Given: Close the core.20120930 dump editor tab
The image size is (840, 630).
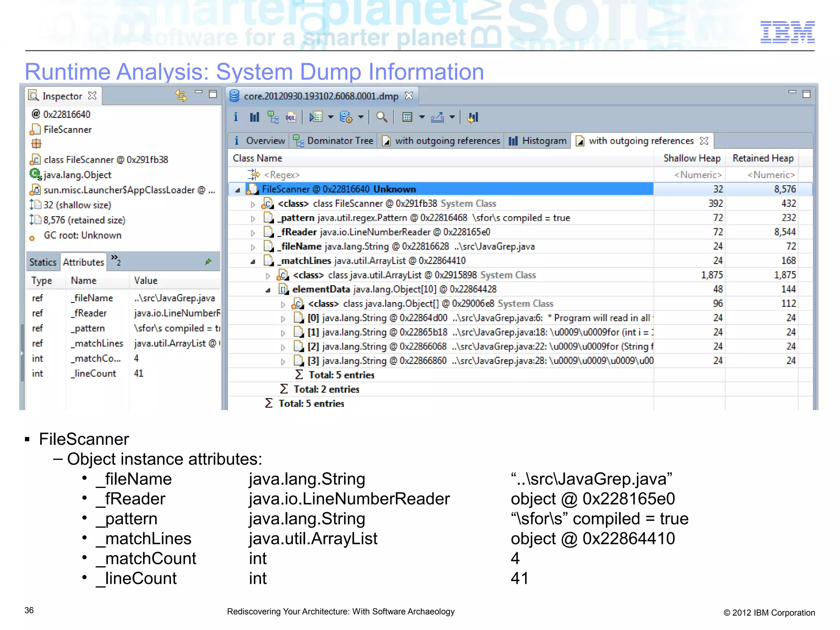Looking at the screenshot, I should pyautogui.click(x=409, y=96).
